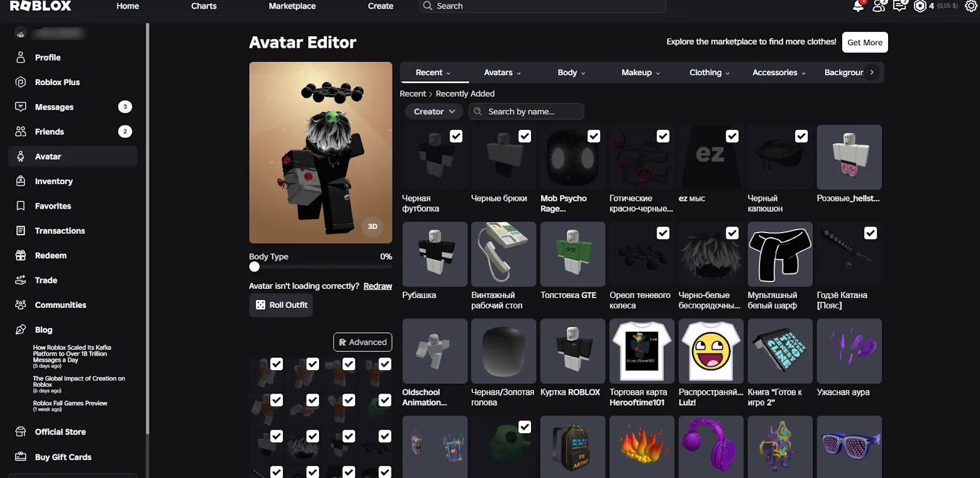Click the Roll Outfit button
The width and height of the screenshot is (980, 478).
[x=281, y=305]
